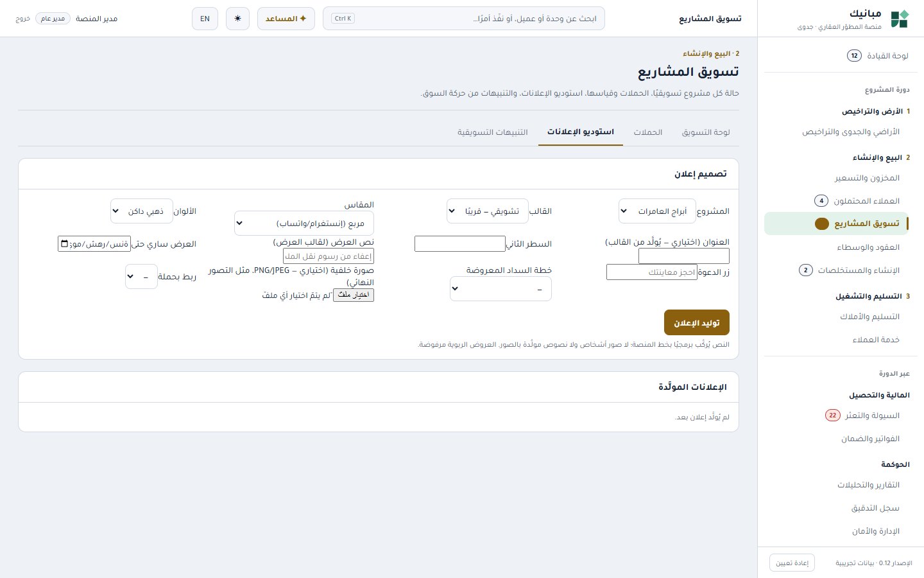The height and width of the screenshot is (578, 924).
Task: Toggle the light/dark theme sun icon
Action: pos(237,19)
